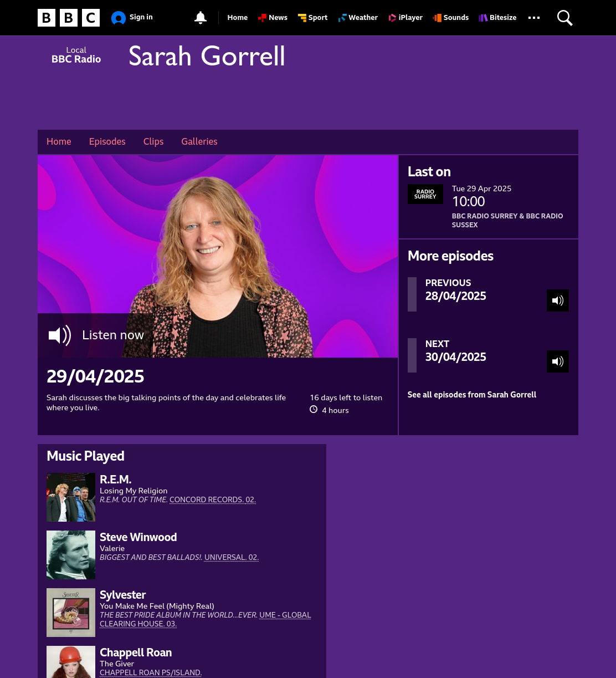Go to Home in the BBC top bar

tap(237, 18)
